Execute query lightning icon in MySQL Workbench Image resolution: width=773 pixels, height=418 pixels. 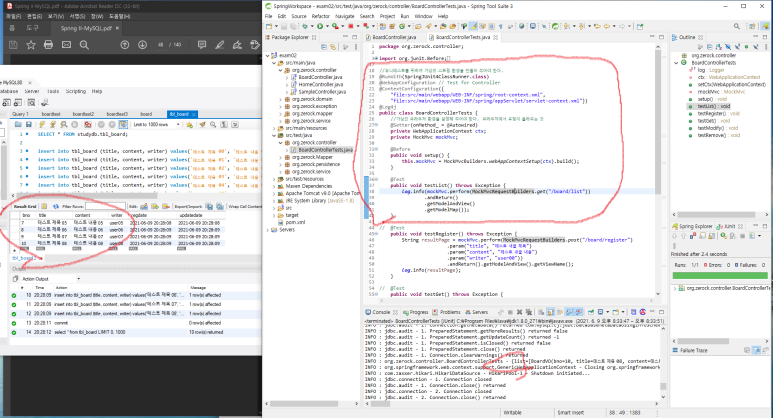[x=42, y=124]
